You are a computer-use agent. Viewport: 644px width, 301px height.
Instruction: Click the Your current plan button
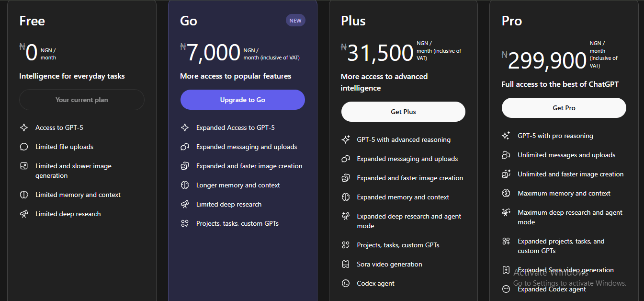click(82, 100)
